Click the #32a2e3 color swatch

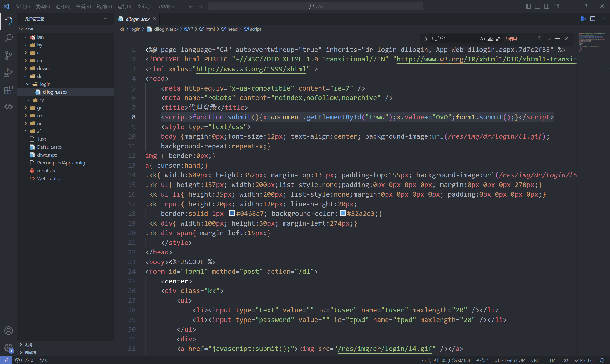pyautogui.click(x=343, y=213)
